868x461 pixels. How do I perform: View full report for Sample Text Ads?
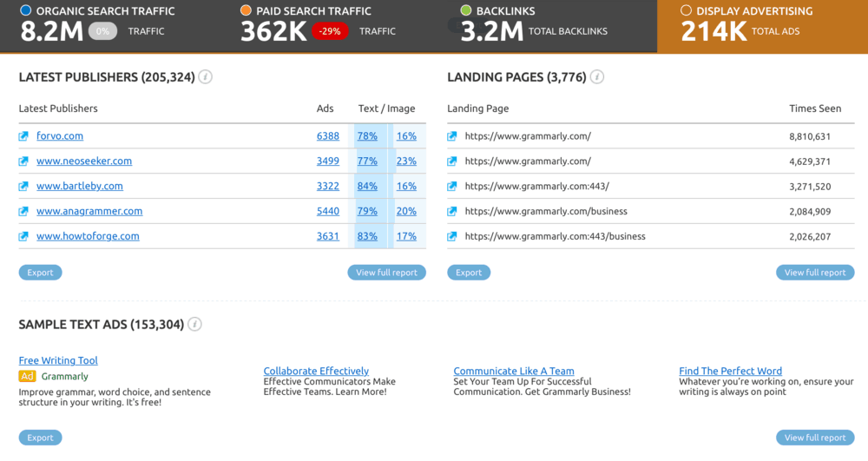pyautogui.click(x=815, y=438)
